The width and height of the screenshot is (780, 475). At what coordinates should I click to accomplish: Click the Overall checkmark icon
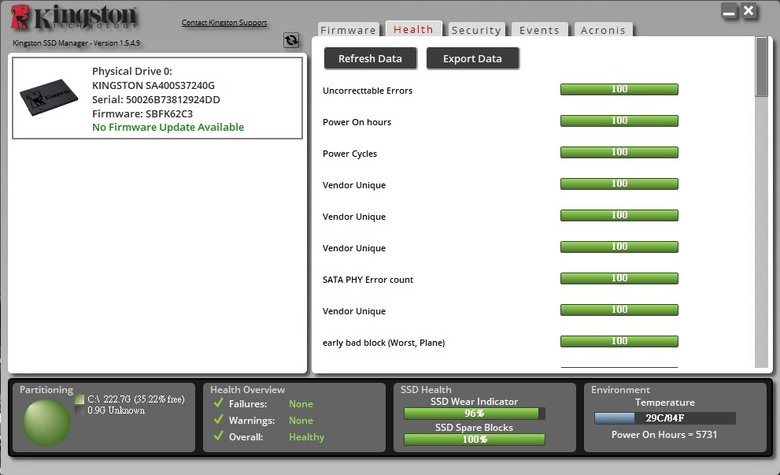pyautogui.click(x=218, y=436)
